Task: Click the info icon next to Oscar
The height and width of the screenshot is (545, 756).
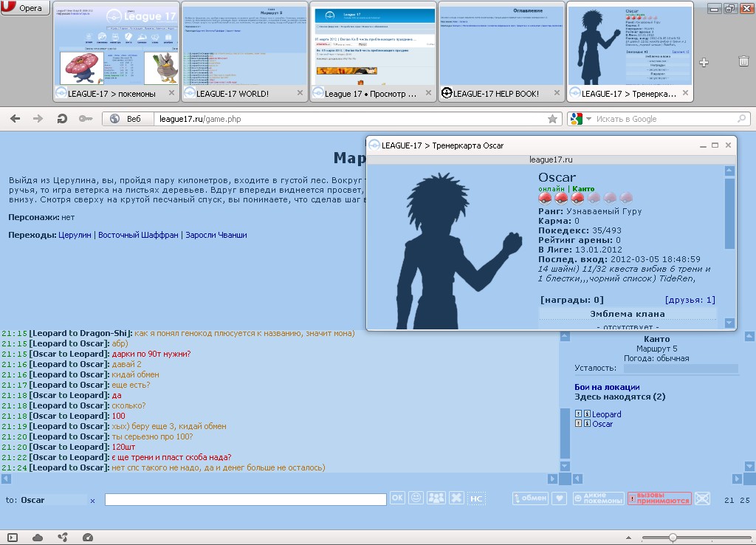Action: [587, 423]
